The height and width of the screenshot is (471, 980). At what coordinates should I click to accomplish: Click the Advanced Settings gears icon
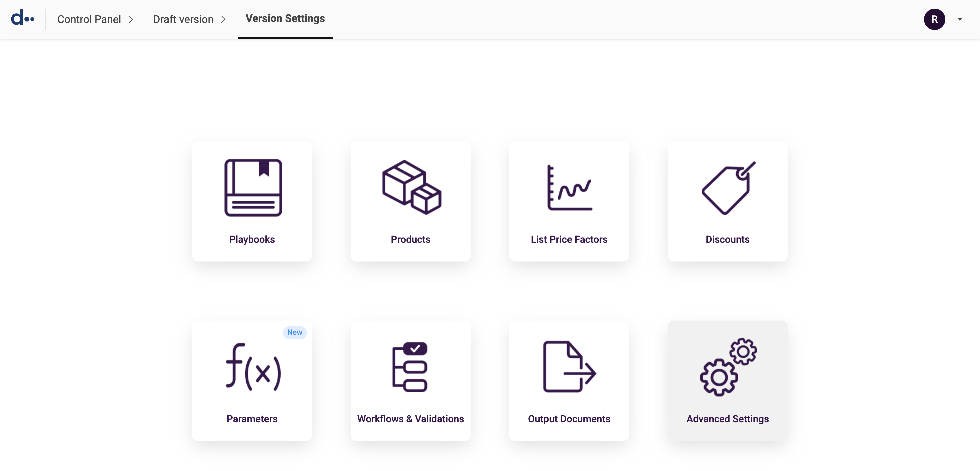pyautogui.click(x=728, y=367)
